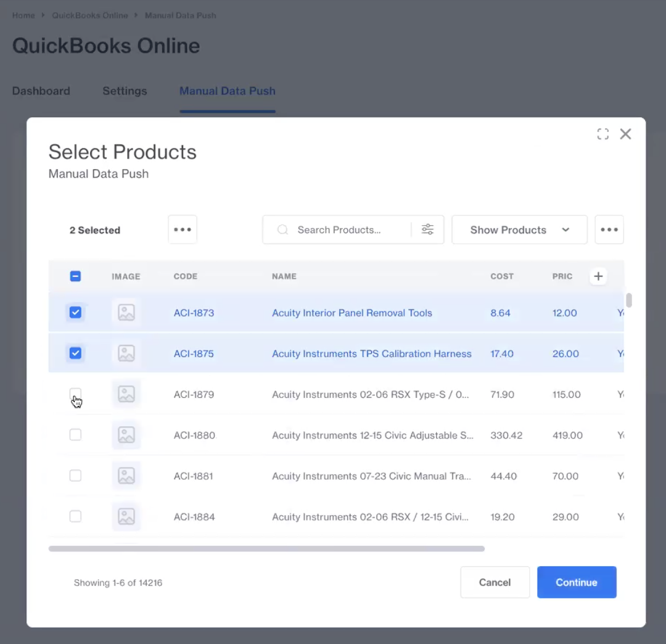Click the cost value 330.42

[x=506, y=435]
